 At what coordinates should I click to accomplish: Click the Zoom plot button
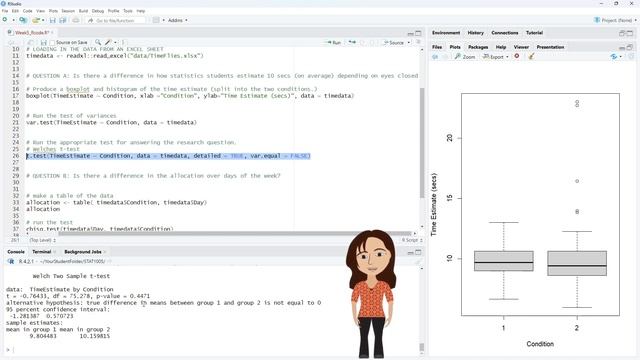pos(465,57)
